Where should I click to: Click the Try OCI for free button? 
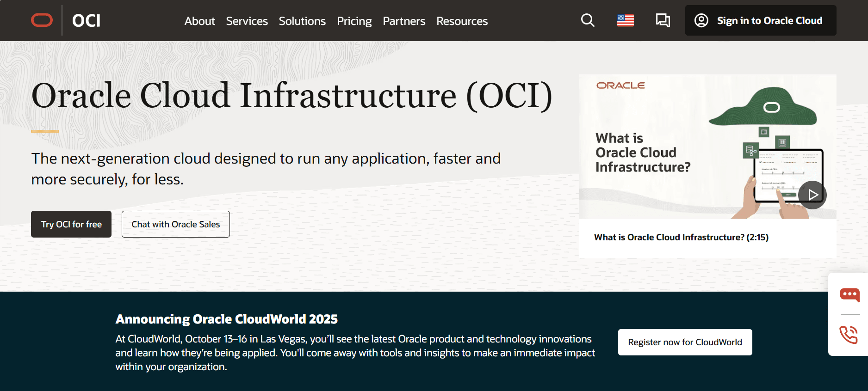tap(71, 224)
